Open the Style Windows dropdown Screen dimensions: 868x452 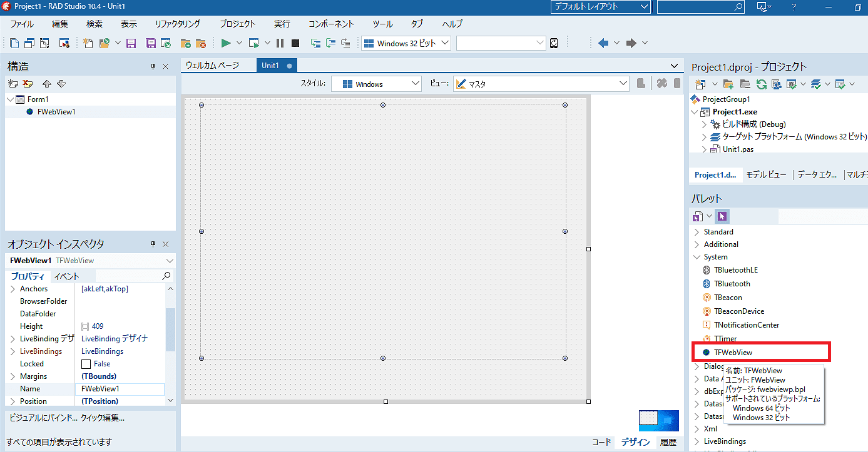(x=416, y=84)
